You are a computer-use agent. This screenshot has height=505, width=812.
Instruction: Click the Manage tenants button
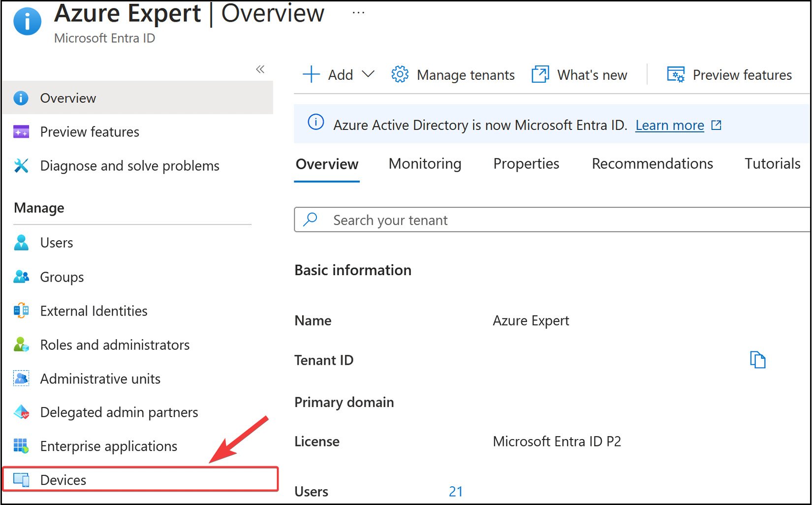[x=453, y=75]
